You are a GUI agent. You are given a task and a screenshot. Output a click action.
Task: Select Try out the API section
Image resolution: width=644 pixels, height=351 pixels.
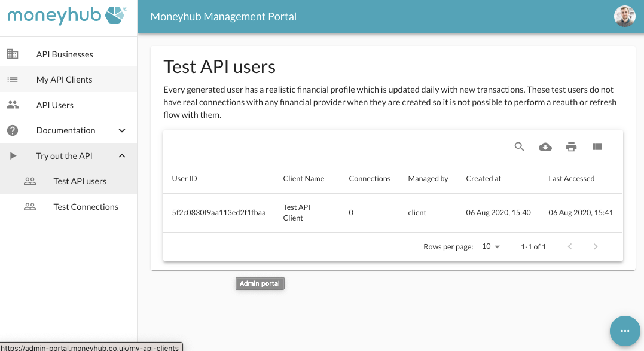69,155
